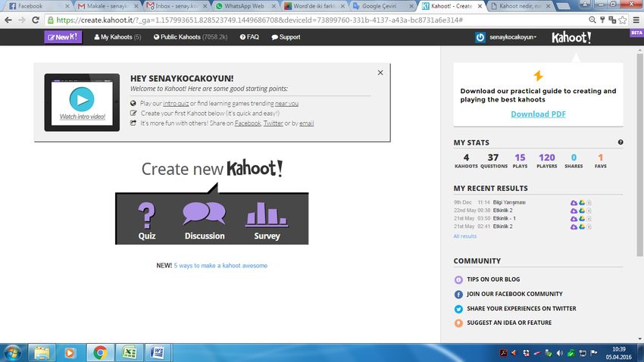
Task: Open the FAQ menu item
Action: [249, 37]
